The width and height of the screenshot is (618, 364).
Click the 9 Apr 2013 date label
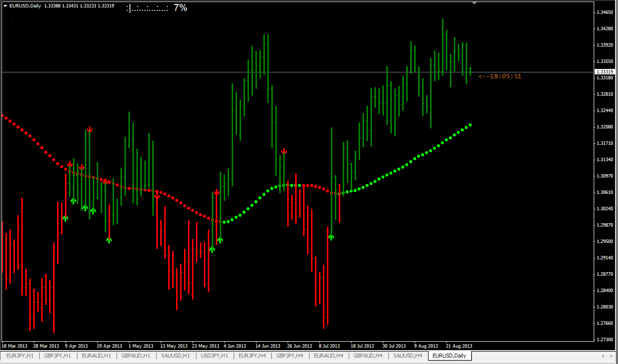click(76, 346)
